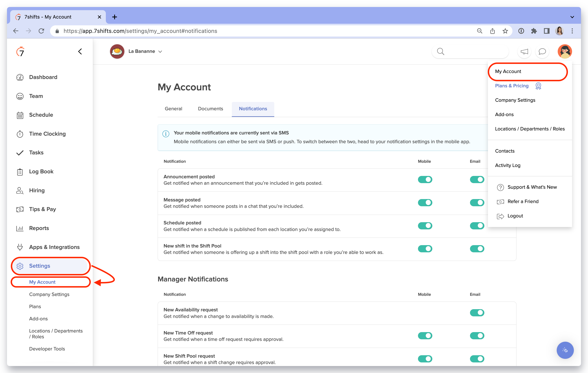Open Contacts from profile menu
Screen dimensions: 588x373
point(505,151)
